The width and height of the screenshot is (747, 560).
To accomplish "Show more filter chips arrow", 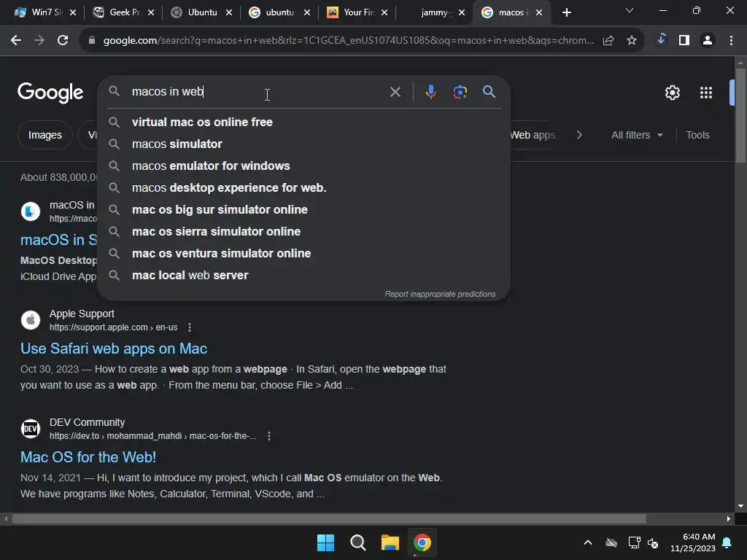I will pyautogui.click(x=579, y=135).
